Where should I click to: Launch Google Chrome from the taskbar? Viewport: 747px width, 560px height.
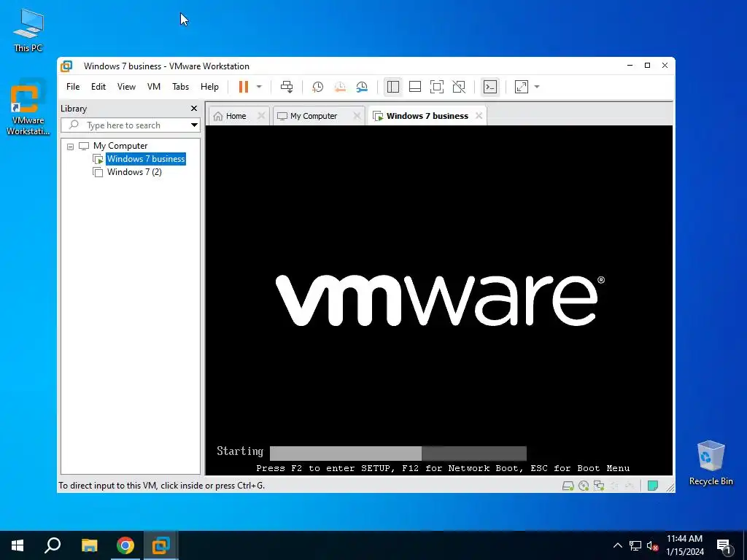[x=125, y=545]
